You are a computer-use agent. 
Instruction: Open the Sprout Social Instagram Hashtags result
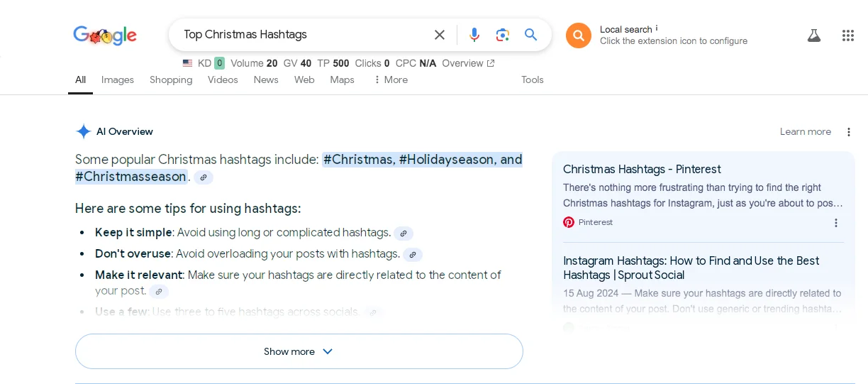pos(691,268)
